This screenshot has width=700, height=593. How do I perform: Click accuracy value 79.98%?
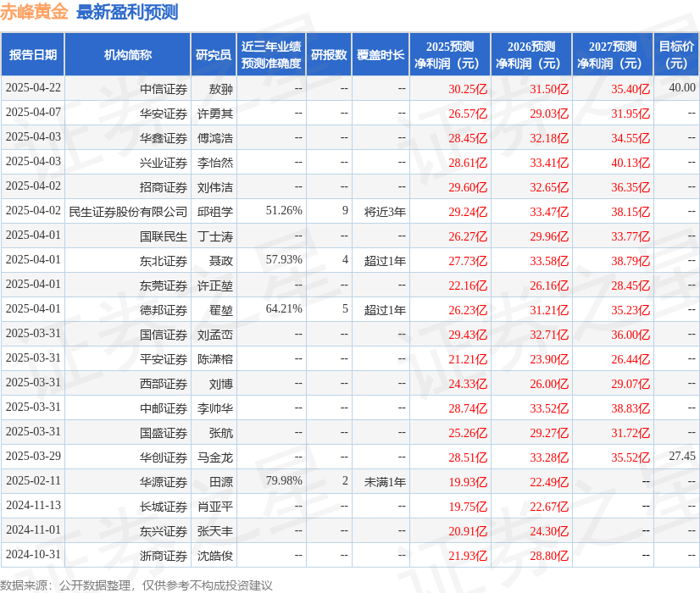[x=284, y=480]
